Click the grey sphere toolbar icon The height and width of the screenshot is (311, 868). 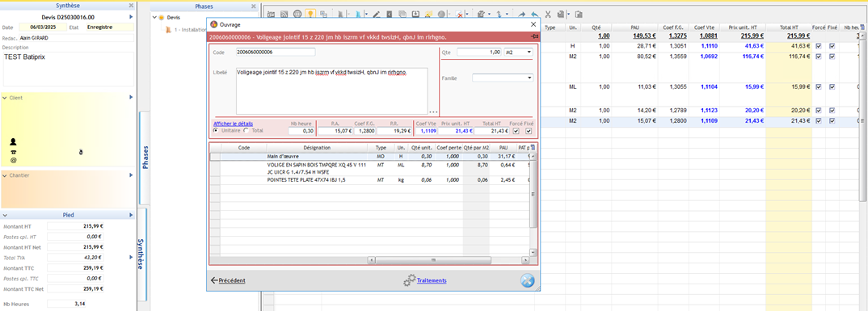coord(441,14)
